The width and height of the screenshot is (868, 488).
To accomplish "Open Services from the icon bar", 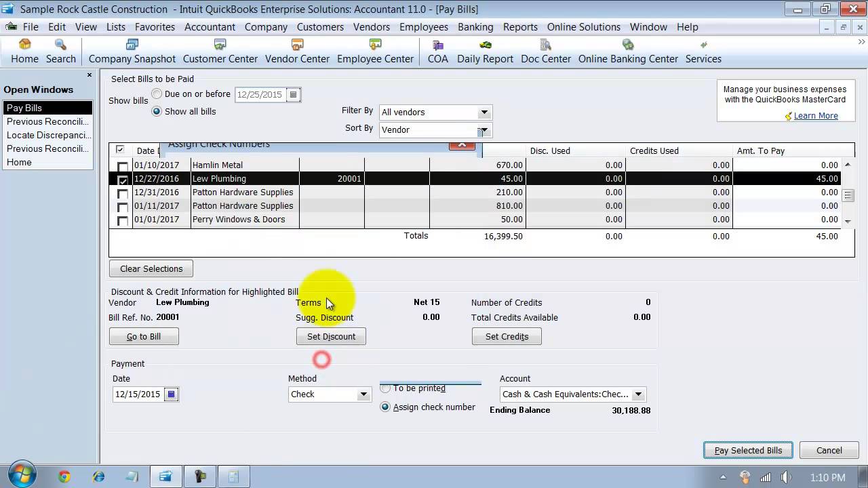I will tap(703, 52).
